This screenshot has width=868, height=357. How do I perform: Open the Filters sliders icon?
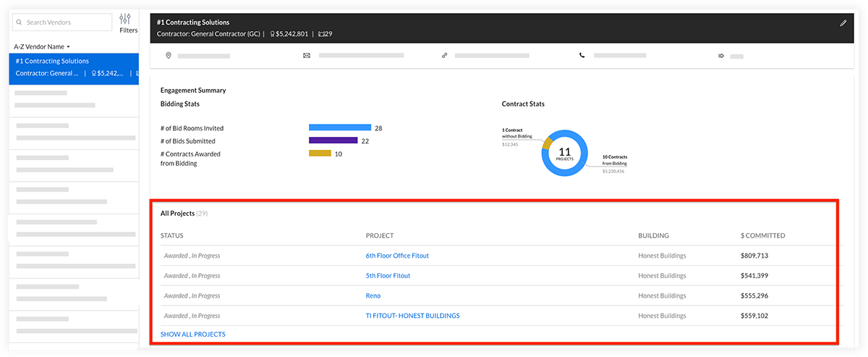126,19
